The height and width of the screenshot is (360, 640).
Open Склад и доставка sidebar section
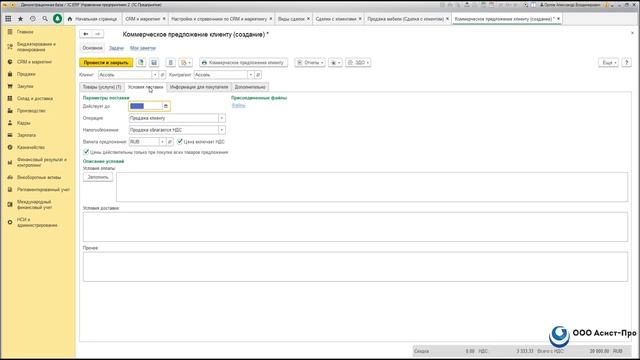pyautogui.click(x=35, y=98)
